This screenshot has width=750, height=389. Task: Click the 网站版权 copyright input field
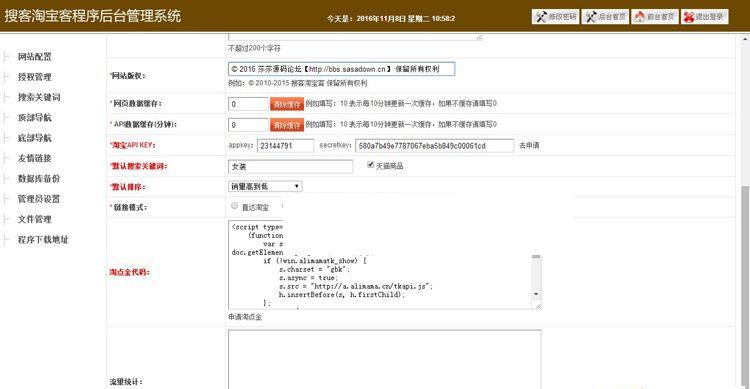point(342,69)
